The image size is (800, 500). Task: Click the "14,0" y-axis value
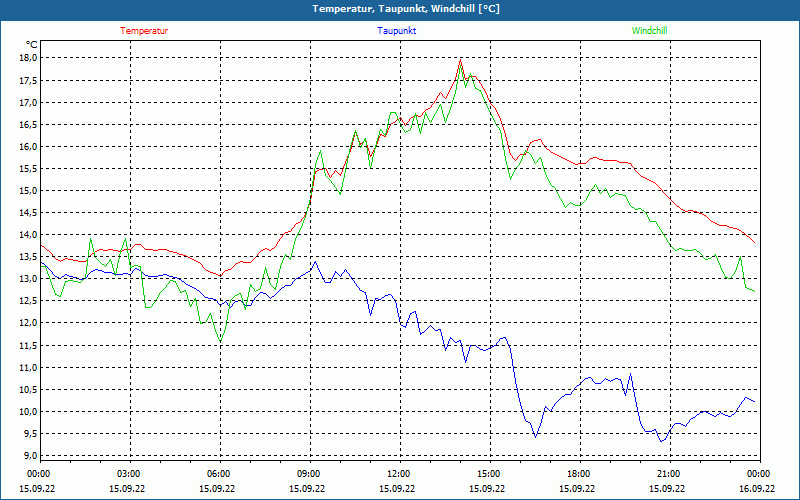[x=28, y=235]
